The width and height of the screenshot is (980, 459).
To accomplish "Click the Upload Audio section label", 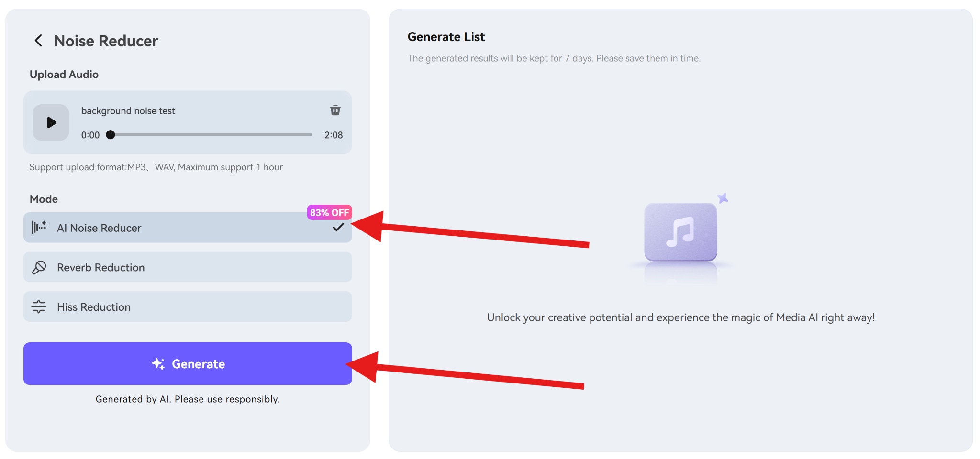I will tap(64, 74).
